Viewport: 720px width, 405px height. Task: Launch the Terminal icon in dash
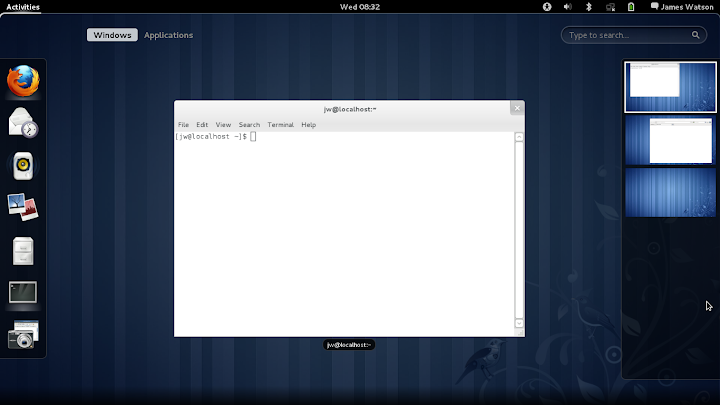23,292
